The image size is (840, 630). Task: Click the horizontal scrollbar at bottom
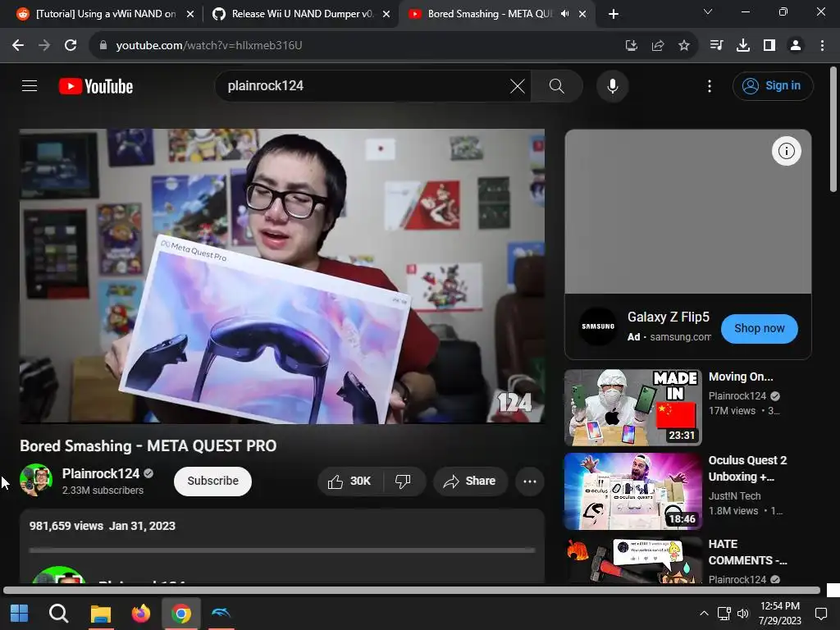(x=412, y=591)
